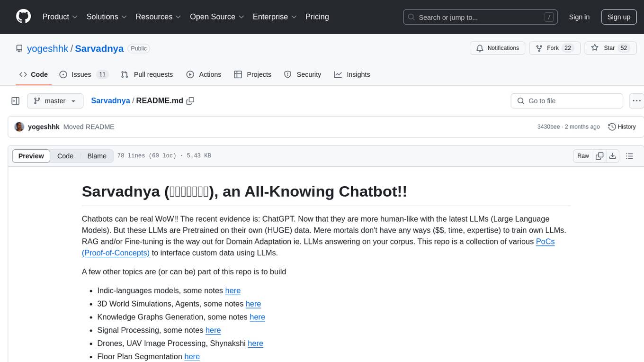Click the slash shortcut icon in the search box

point(549,17)
